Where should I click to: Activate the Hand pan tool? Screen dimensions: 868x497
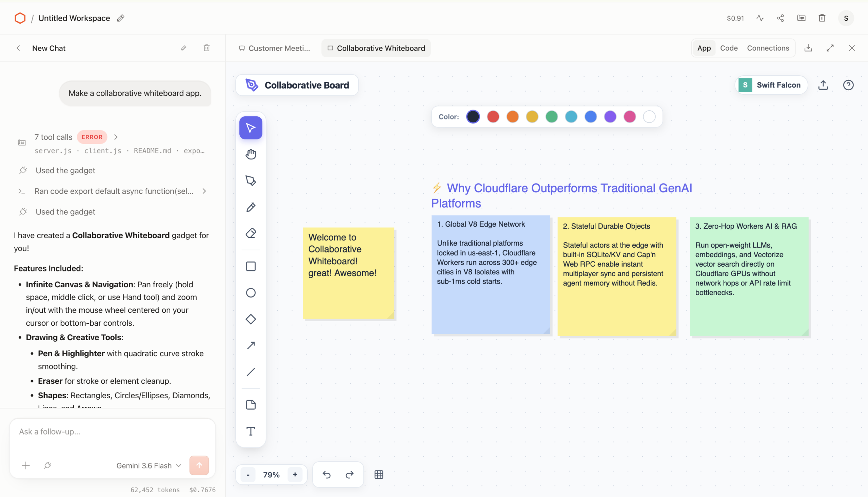coord(251,154)
